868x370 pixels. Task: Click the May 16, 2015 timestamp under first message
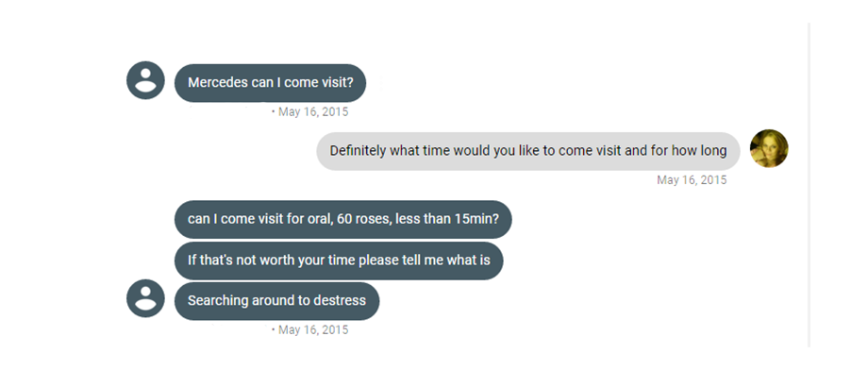click(x=313, y=112)
